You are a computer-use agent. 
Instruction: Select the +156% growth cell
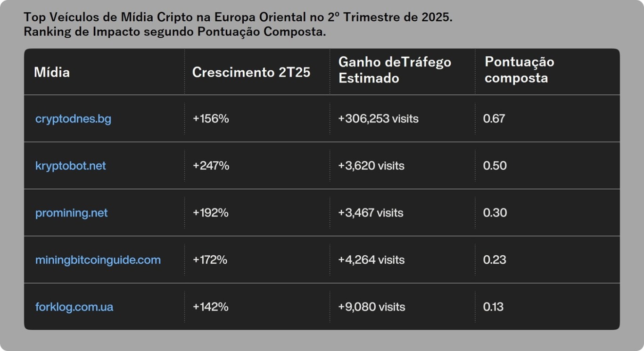[x=211, y=119]
